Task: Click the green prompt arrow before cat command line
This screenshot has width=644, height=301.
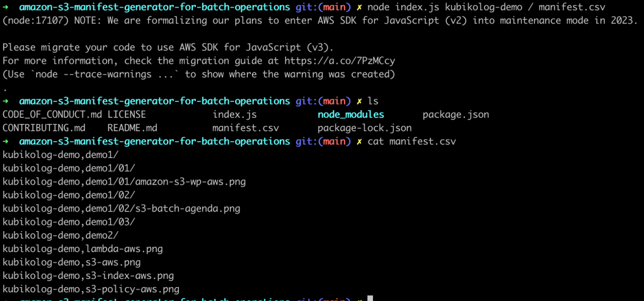Action: coord(6,141)
